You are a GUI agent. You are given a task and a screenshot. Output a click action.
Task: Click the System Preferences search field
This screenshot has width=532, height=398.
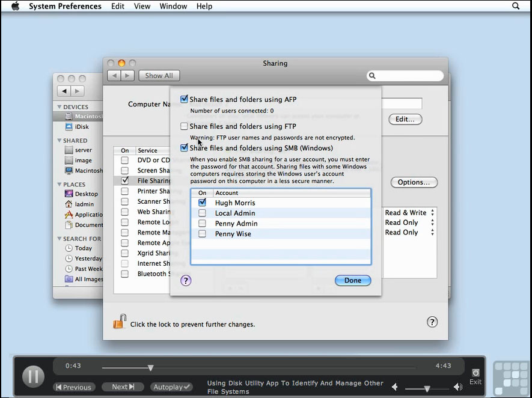click(x=405, y=76)
